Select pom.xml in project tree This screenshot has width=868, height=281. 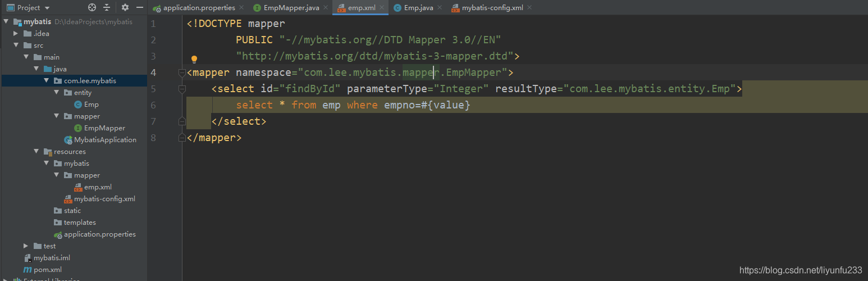point(48,270)
